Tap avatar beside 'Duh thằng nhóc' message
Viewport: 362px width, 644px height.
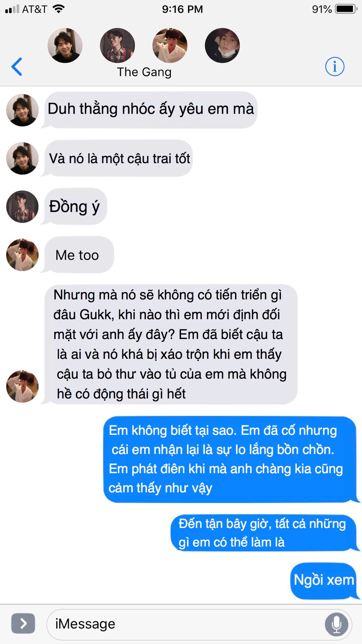22,110
